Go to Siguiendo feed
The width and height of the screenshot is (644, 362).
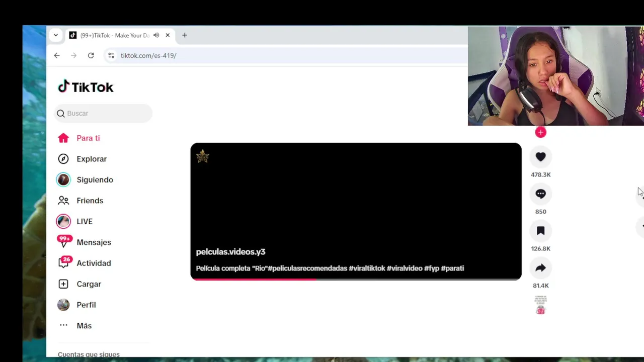95,179
